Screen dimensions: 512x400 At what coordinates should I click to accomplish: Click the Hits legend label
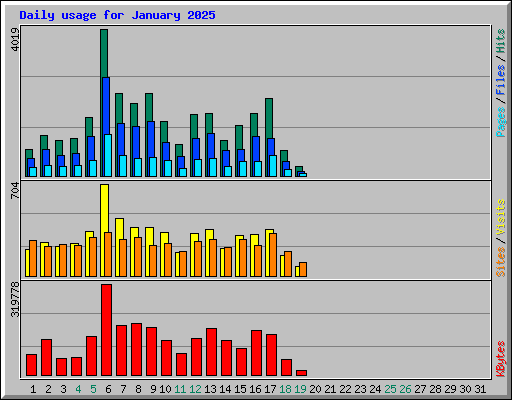[x=501, y=41]
